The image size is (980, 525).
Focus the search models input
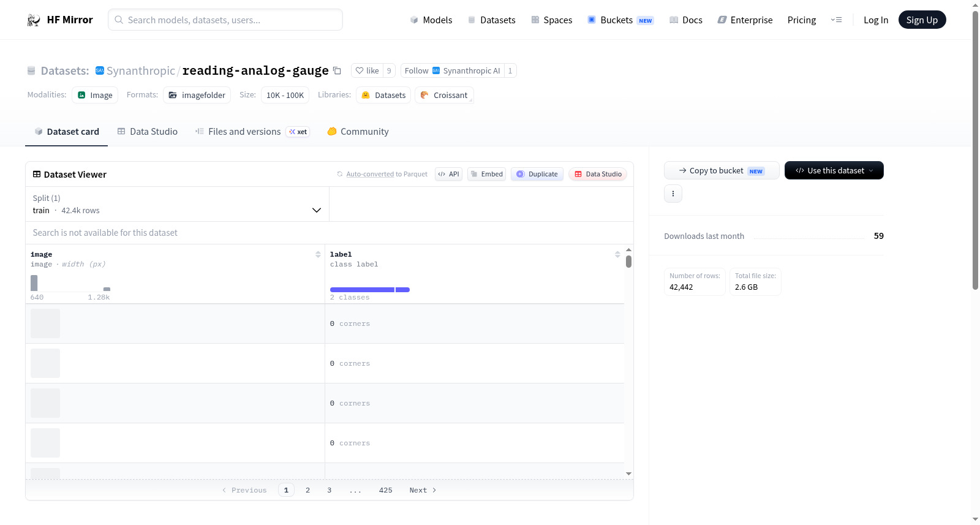pyautogui.click(x=225, y=20)
